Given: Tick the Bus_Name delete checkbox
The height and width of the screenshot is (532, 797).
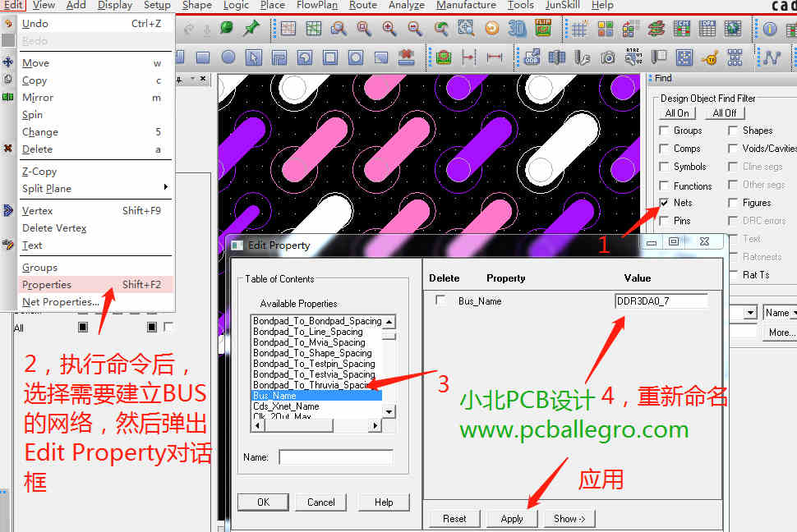Looking at the screenshot, I should tap(441, 301).
